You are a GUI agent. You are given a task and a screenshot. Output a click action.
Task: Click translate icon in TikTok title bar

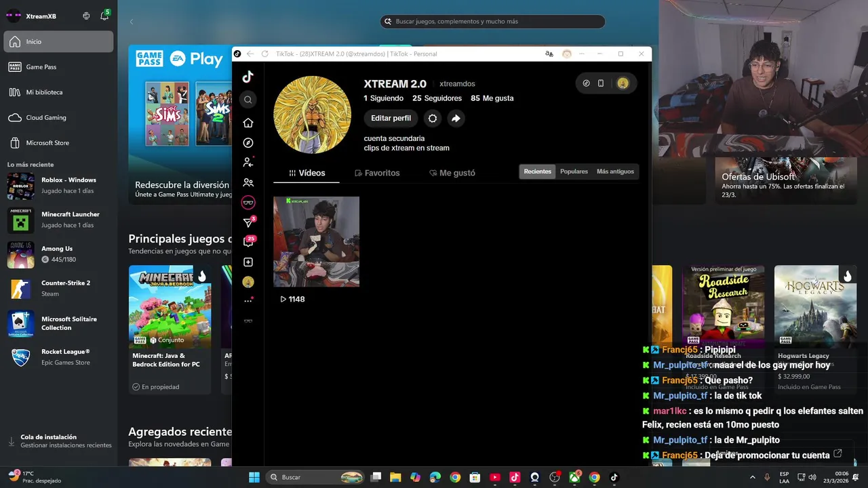pos(549,54)
